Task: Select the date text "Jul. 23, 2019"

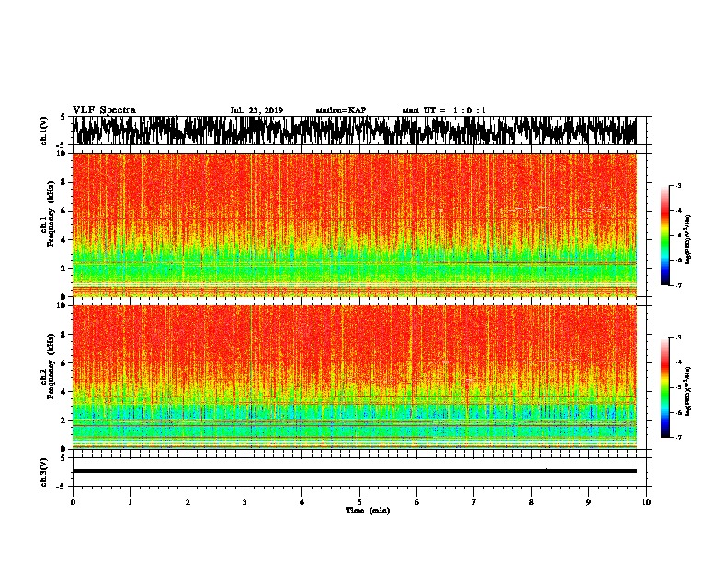Action: [256, 110]
